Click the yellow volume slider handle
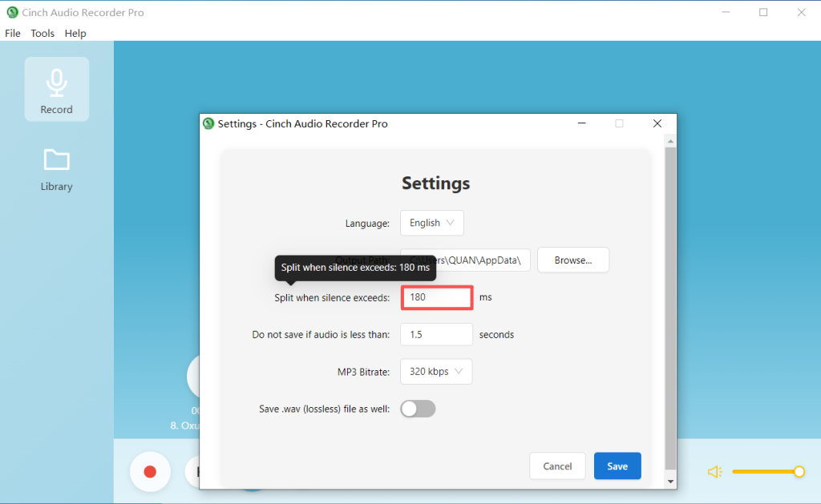 (x=799, y=472)
